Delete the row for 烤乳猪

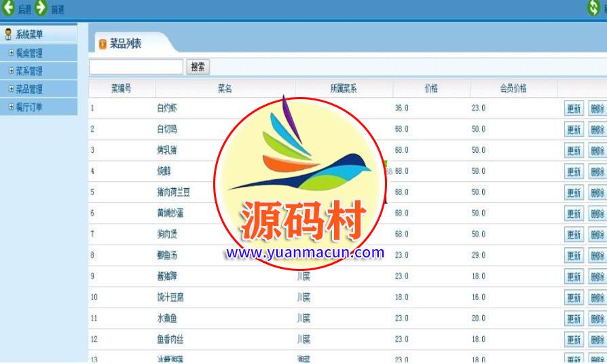597,151
